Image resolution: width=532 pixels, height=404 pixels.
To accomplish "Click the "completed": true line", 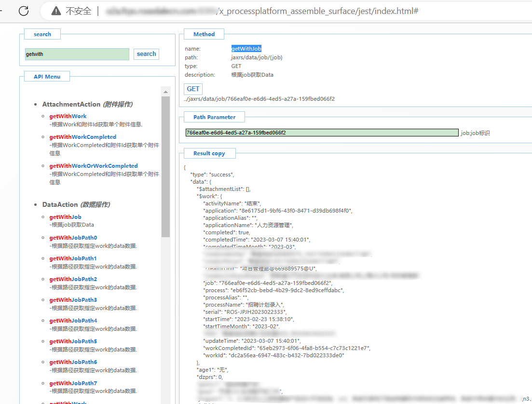I will pos(227,232).
